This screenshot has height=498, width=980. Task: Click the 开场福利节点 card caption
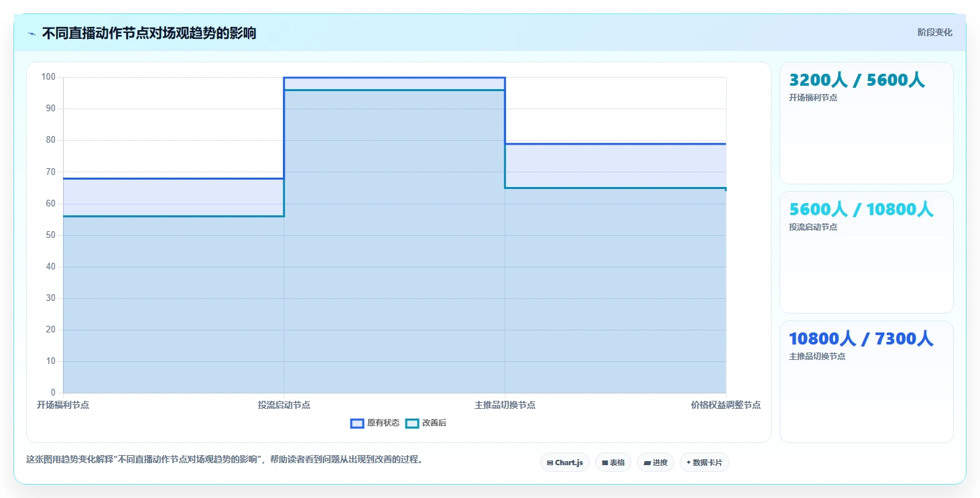(813, 98)
